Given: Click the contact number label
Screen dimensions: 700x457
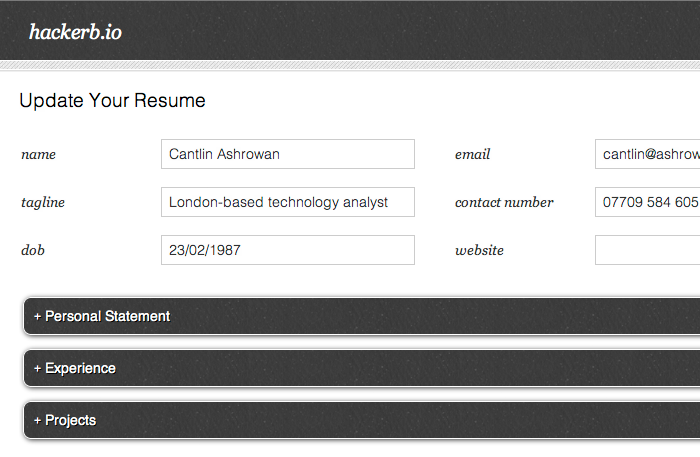Looking at the screenshot, I should pyautogui.click(x=504, y=202).
